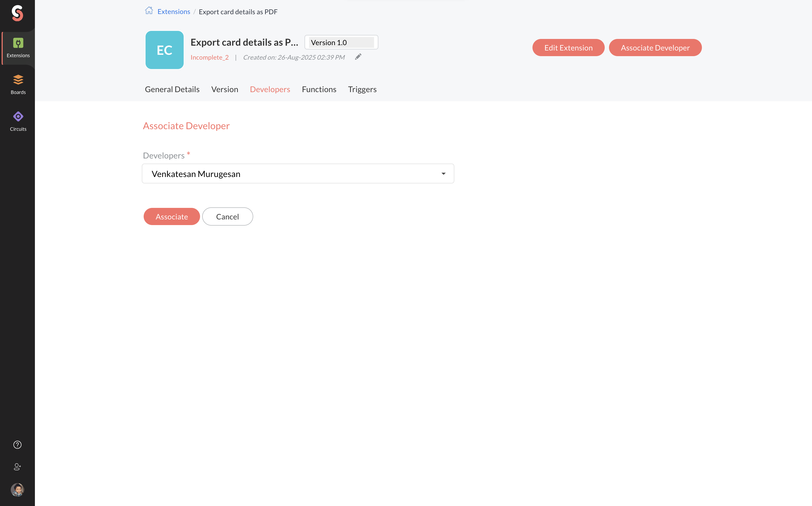Switch to the Functions tab
This screenshot has height=506, width=812.
tap(319, 89)
